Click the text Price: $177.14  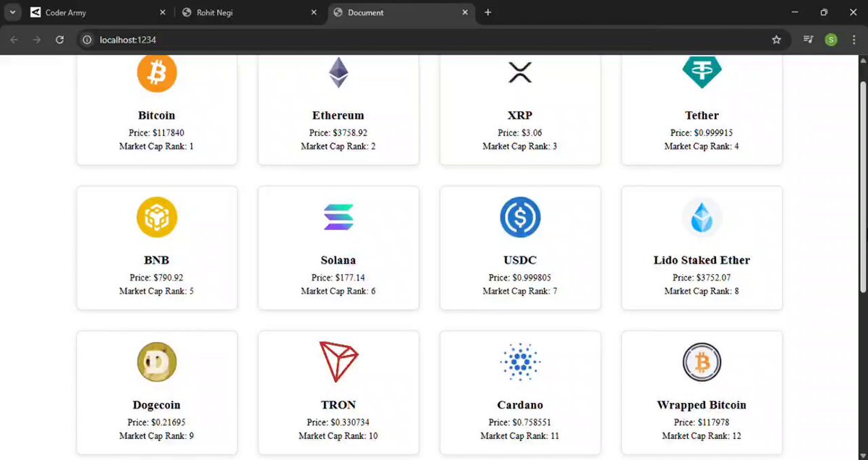[339, 278]
